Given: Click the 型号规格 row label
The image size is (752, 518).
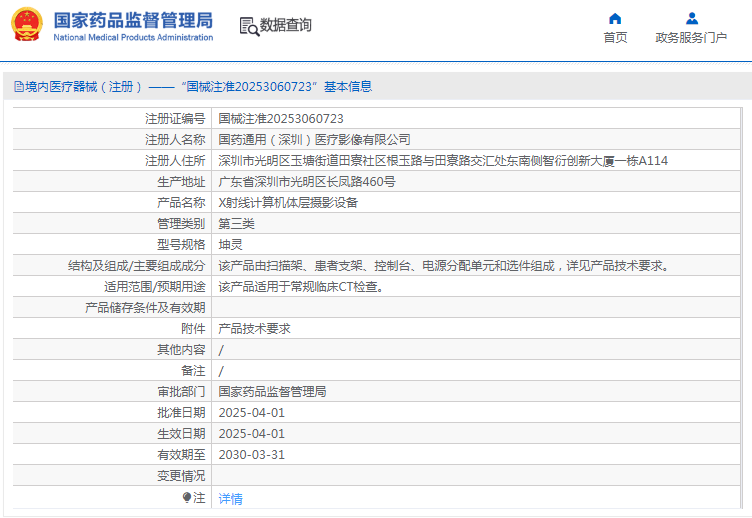Looking at the screenshot, I should pyautogui.click(x=181, y=245).
